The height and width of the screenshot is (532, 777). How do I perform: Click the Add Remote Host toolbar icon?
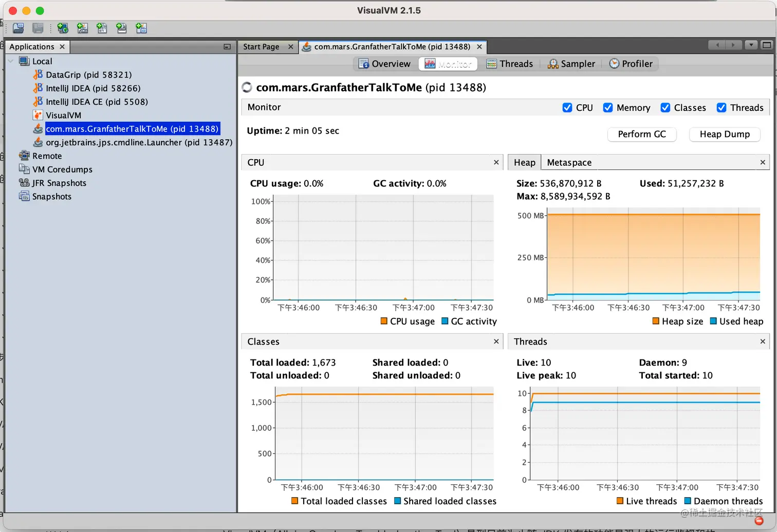(x=63, y=28)
